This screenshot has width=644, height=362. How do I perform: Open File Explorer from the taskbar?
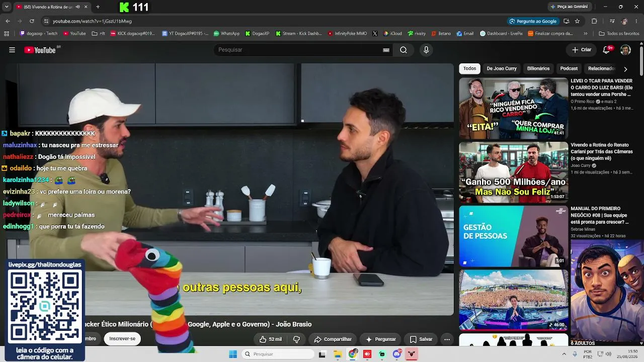pyautogui.click(x=337, y=354)
